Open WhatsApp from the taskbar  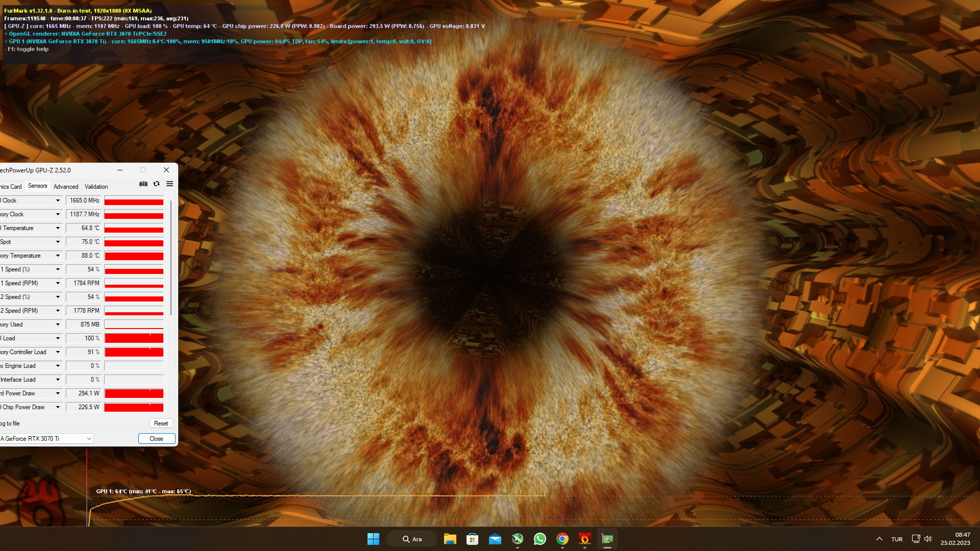[x=540, y=539]
